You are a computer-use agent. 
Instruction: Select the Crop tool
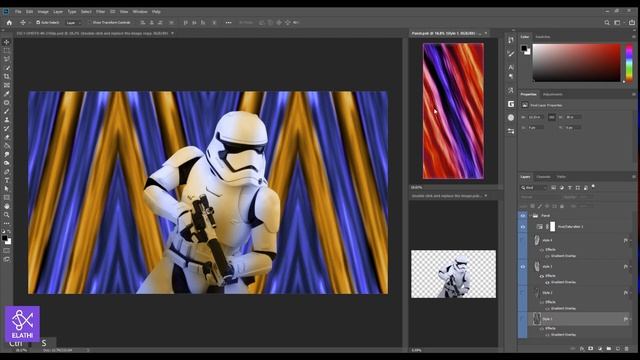7,76
